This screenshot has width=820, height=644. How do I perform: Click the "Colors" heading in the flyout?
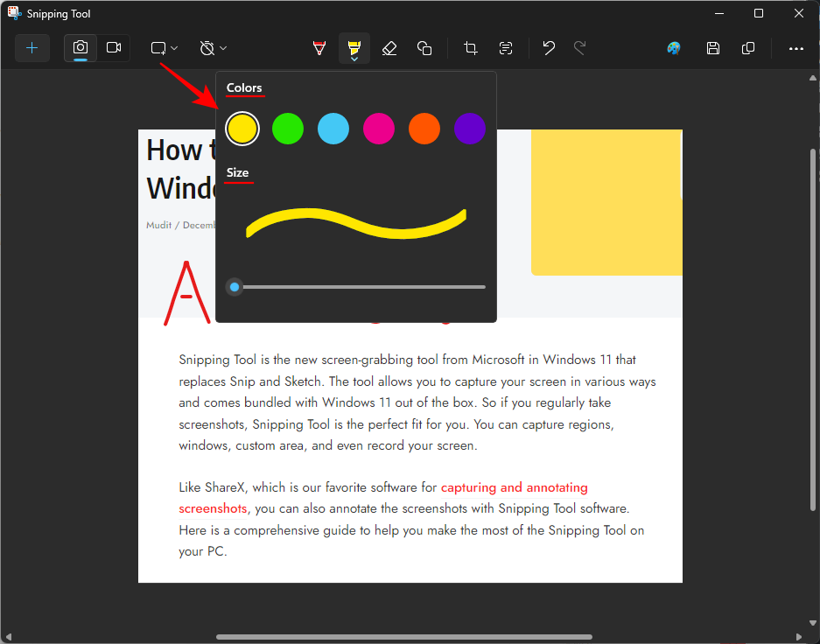244,87
